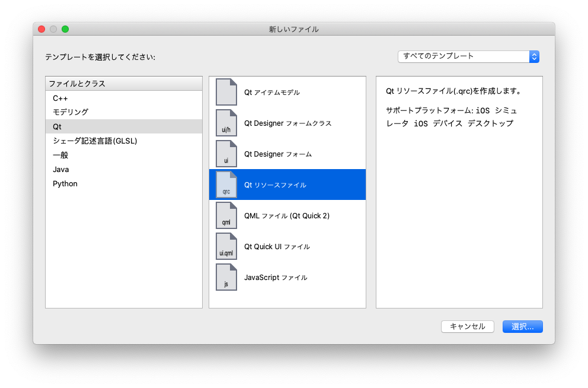Select the シェーダ記述言語(GLSL) category
This screenshot has height=388, width=588.
point(124,141)
